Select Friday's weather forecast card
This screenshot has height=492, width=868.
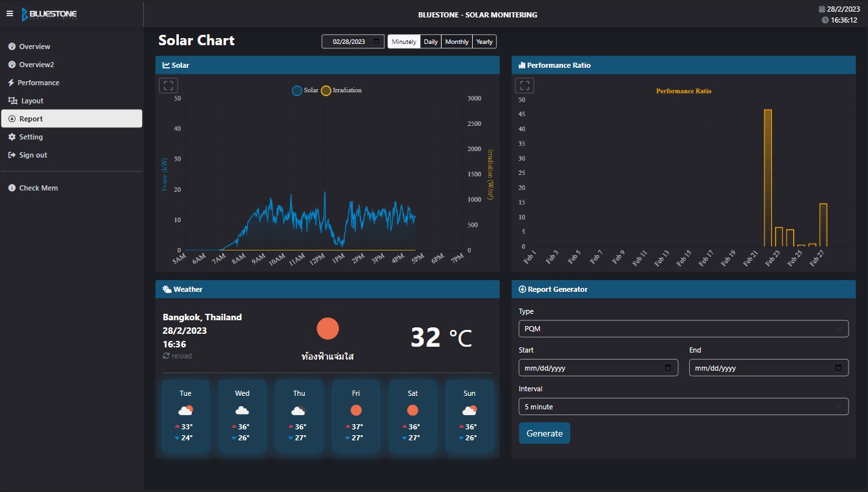[x=356, y=415]
